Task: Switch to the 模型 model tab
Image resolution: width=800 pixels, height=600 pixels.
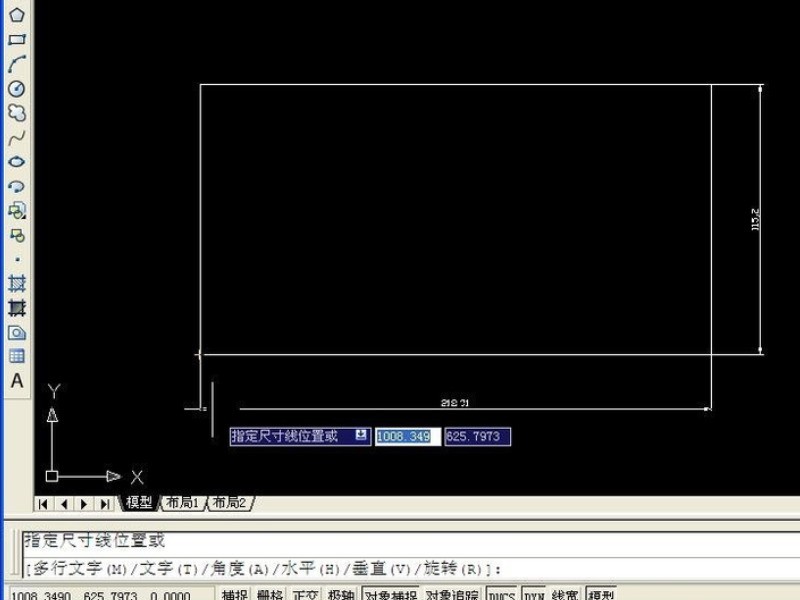Action: point(139,503)
